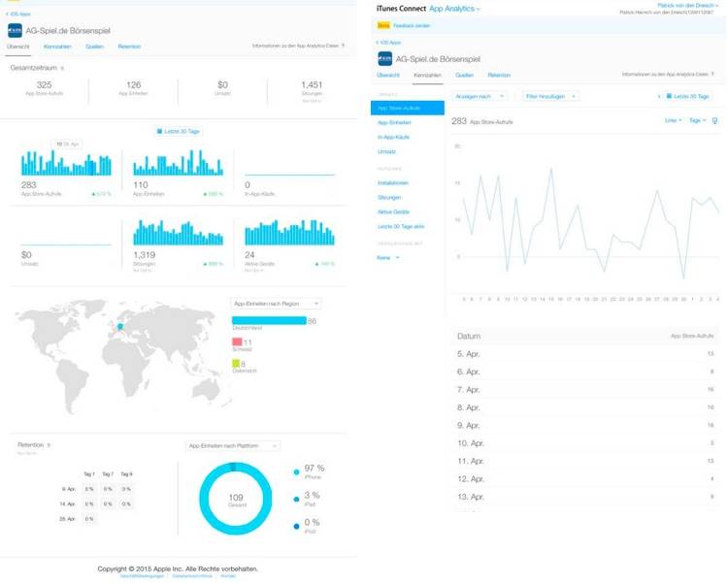
Task: Select In-App-Käufe in the metrics sidebar
Action: [x=393, y=137]
